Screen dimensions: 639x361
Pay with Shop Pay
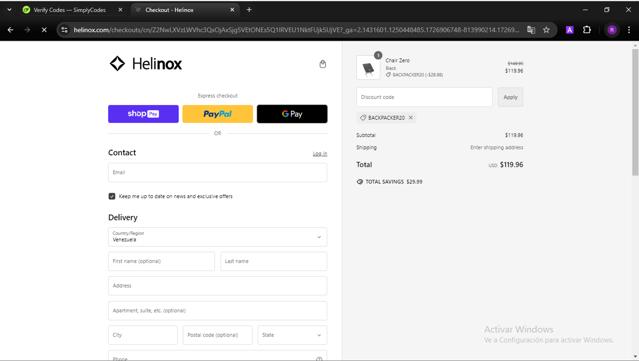pyautogui.click(x=143, y=114)
